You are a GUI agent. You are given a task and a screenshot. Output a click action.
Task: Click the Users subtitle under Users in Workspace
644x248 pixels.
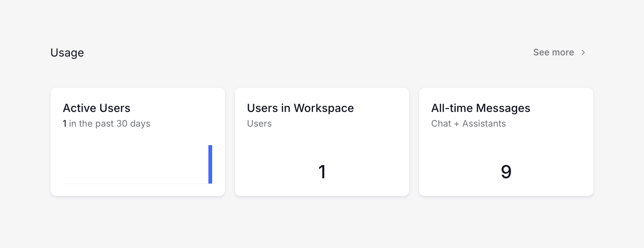point(259,124)
